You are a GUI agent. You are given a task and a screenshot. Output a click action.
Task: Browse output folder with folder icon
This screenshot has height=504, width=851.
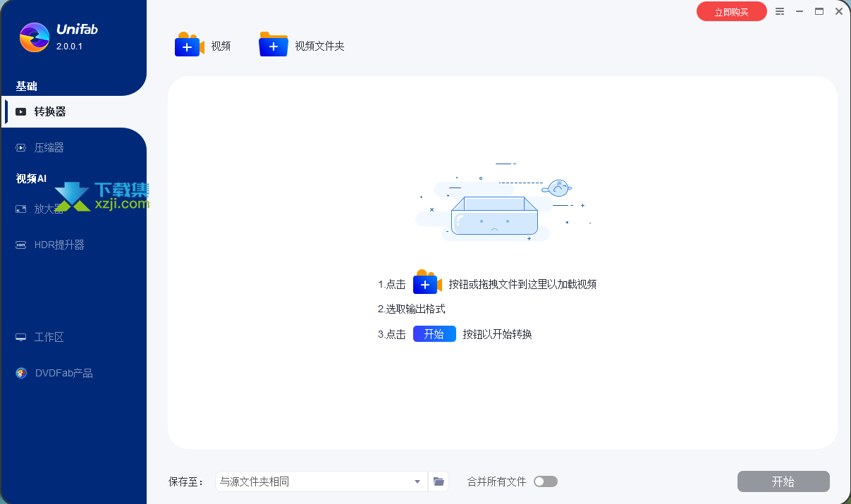pos(439,481)
